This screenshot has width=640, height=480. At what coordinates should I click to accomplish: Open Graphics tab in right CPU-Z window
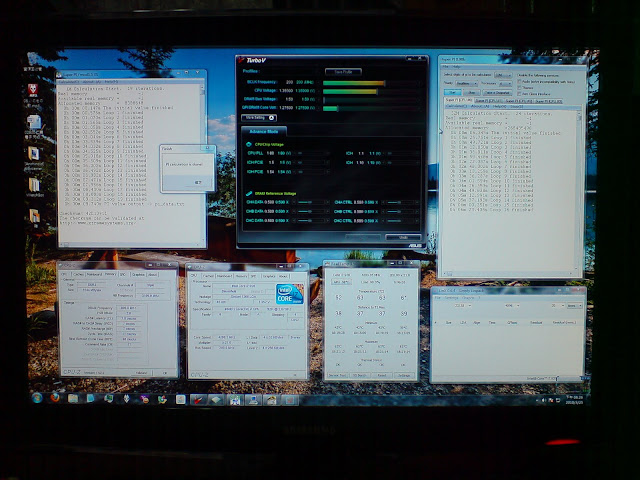(269, 276)
